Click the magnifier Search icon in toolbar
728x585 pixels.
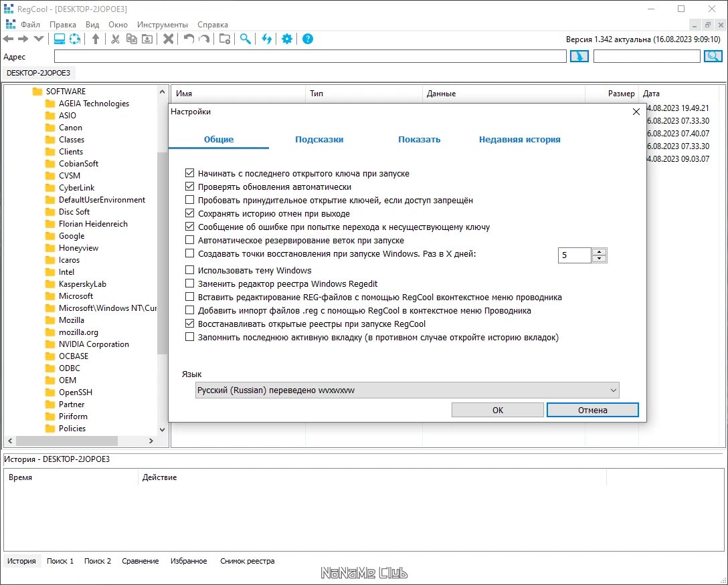(245, 39)
